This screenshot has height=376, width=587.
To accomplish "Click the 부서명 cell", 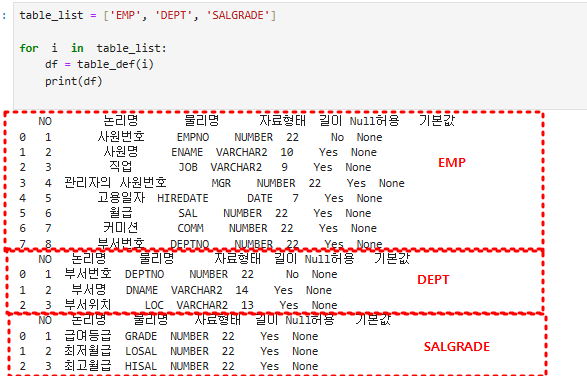I will point(89,289).
